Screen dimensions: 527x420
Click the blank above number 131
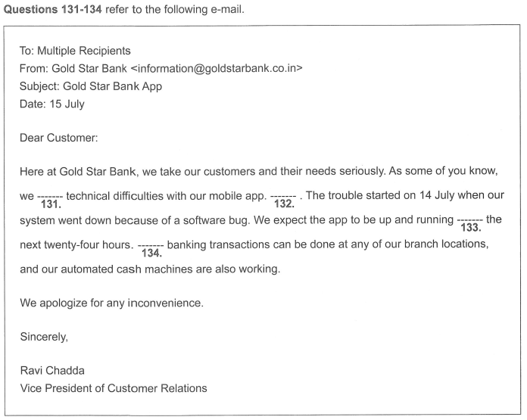pyautogui.click(x=50, y=195)
